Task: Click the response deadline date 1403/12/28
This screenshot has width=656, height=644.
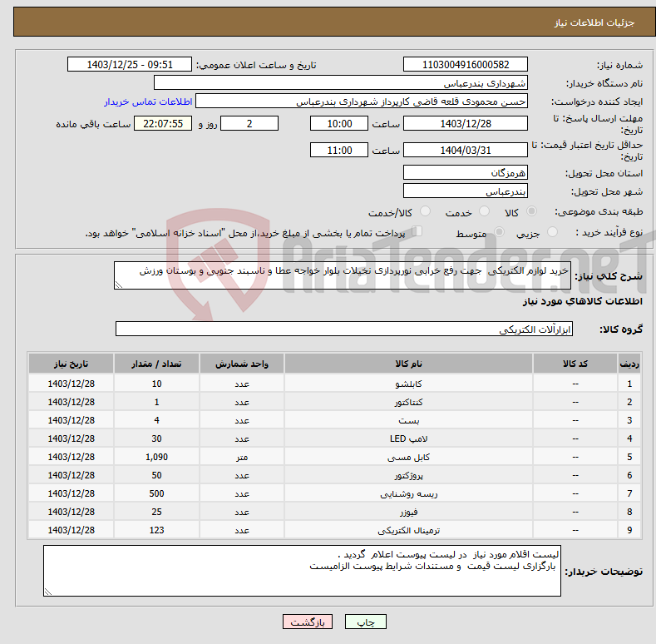Action: (x=466, y=123)
